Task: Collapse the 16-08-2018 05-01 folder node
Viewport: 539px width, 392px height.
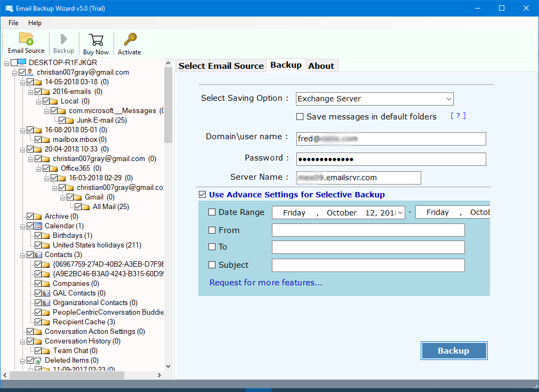Action: point(23,131)
